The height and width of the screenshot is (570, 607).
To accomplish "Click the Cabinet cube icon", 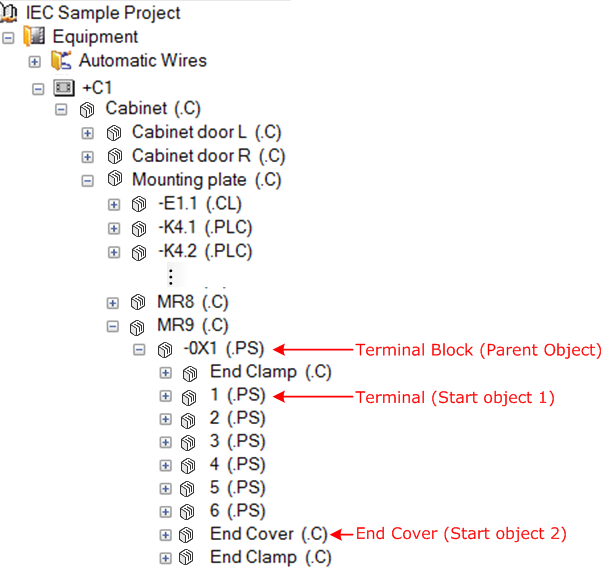I will pyautogui.click(x=87, y=110).
